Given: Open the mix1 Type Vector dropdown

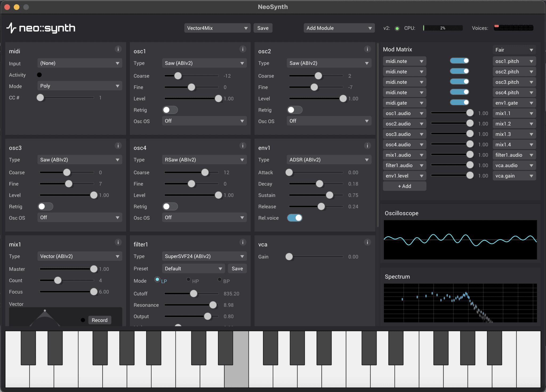Looking at the screenshot, I should (80, 256).
